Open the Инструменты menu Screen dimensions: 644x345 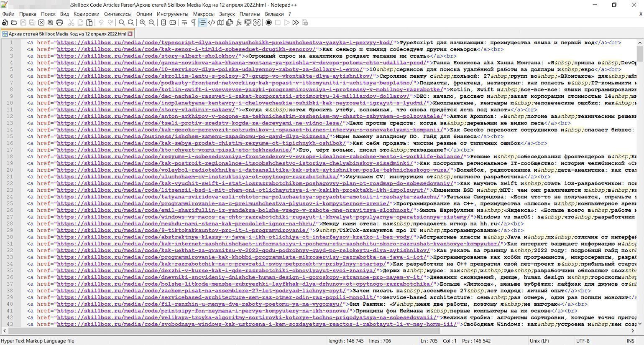(173, 14)
